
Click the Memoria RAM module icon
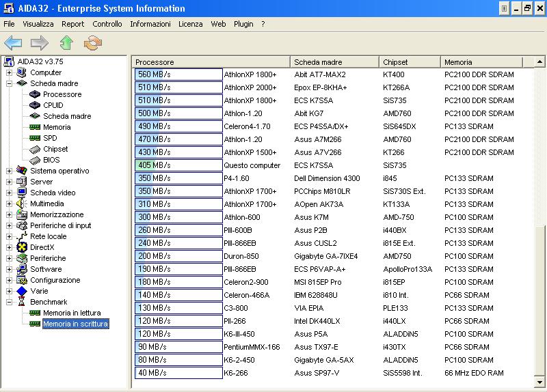(x=35, y=127)
